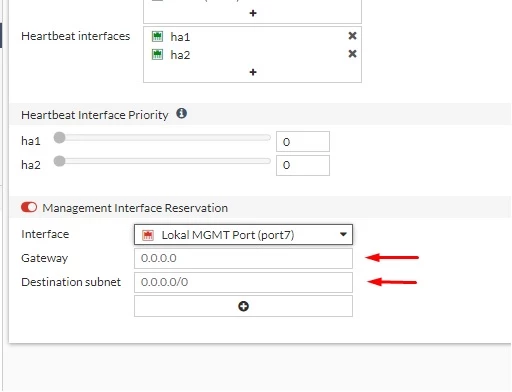Remove ha1 from heartbeat interfaces
This screenshot has height=392, width=512.
pos(352,36)
